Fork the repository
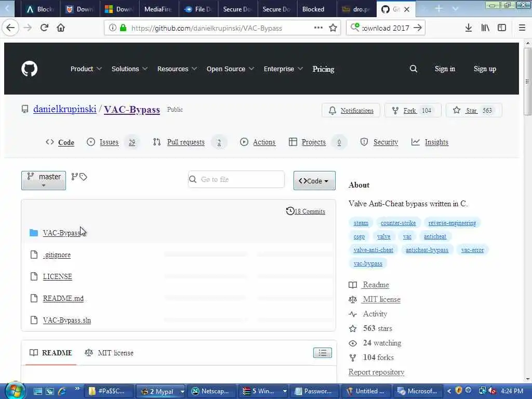 point(413,111)
